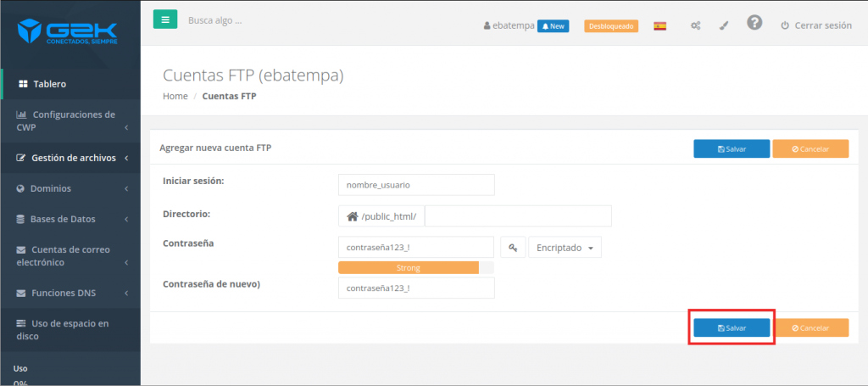Screen dimensions: 868x386
Task: Click the blue New notification badge
Action: (553, 26)
